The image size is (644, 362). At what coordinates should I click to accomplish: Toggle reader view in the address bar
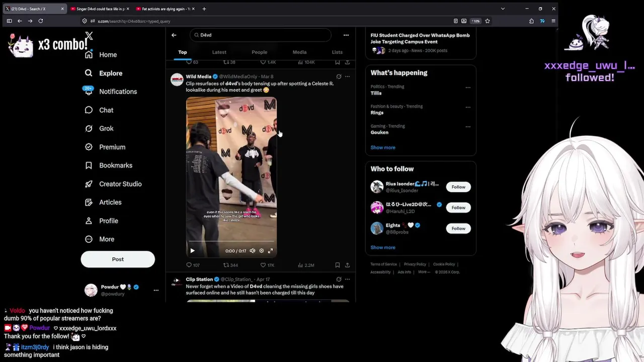(x=456, y=21)
